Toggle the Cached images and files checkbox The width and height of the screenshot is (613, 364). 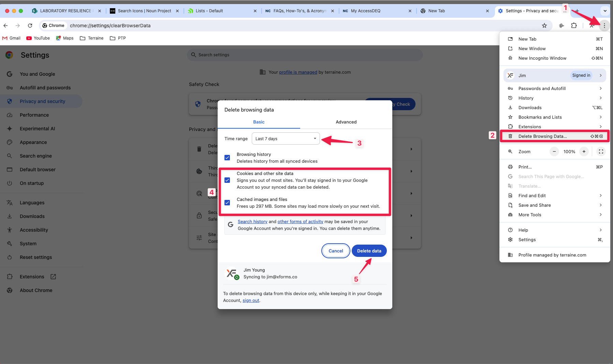point(227,203)
